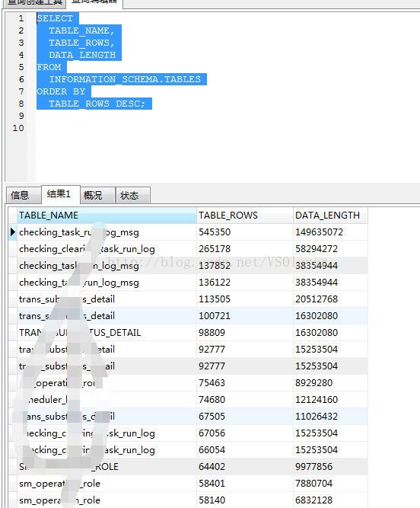
Task: Click the DATA_LENGTH column header
Action: (x=330, y=216)
